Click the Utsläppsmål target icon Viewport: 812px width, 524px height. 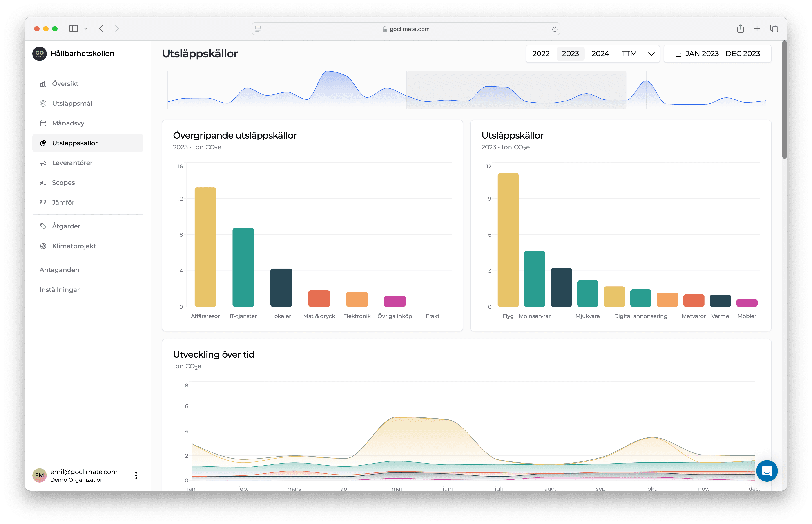click(43, 103)
